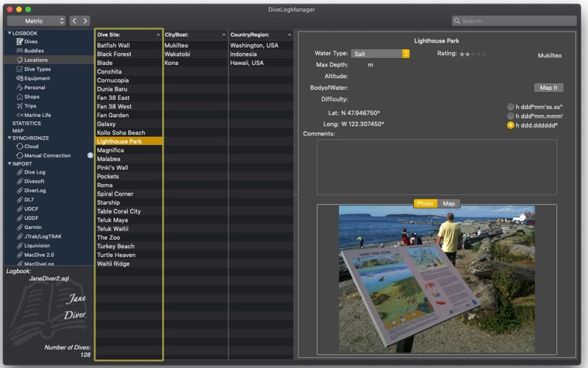
Task: Switch to the Photo tab
Action: pyautogui.click(x=425, y=203)
